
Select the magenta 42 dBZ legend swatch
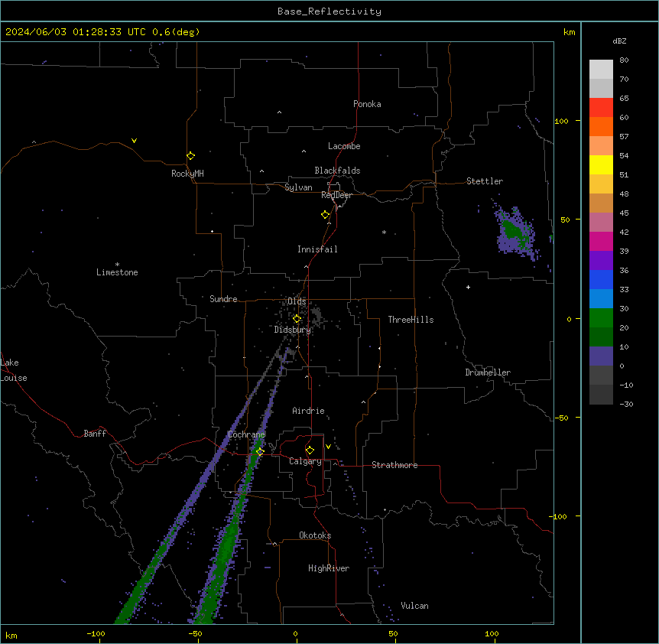(x=601, y=241)
